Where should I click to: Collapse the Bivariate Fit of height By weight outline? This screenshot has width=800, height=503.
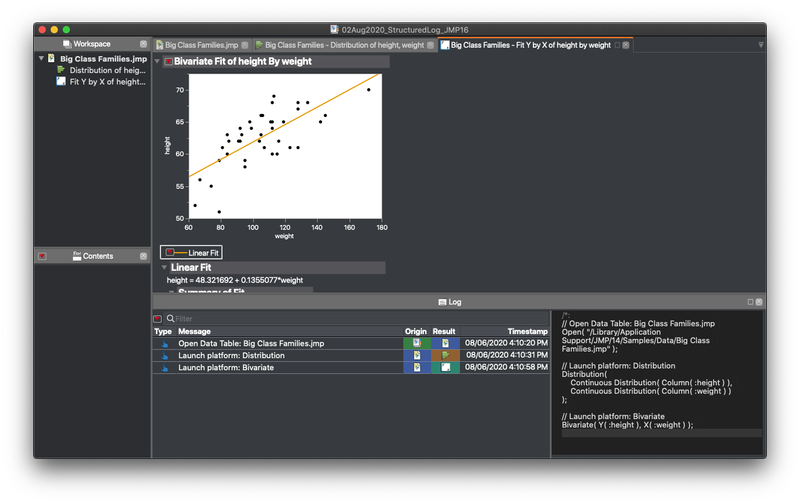click(158, 61)
